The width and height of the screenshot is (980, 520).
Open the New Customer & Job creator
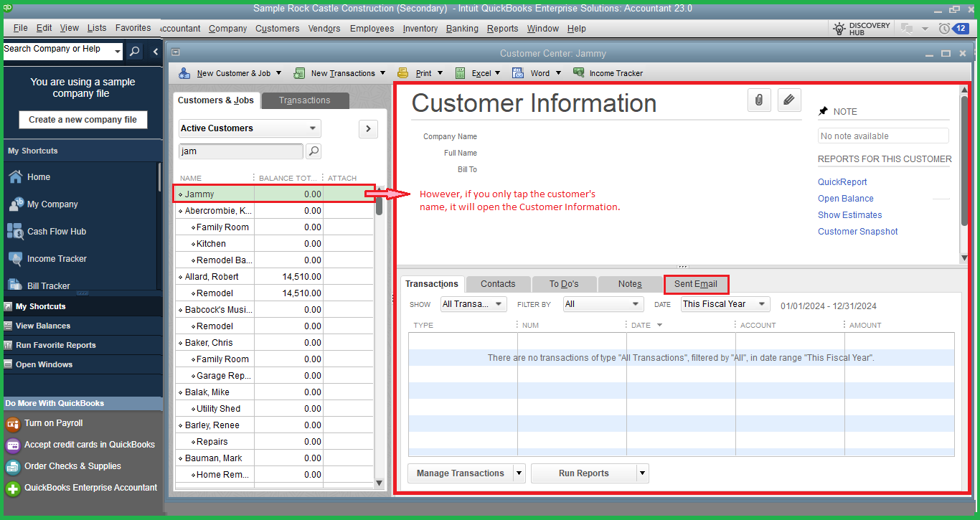pos(233,72)
